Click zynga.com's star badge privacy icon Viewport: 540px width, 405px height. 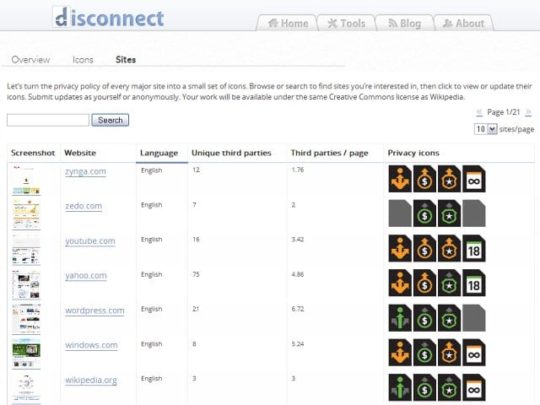[449, 179]
